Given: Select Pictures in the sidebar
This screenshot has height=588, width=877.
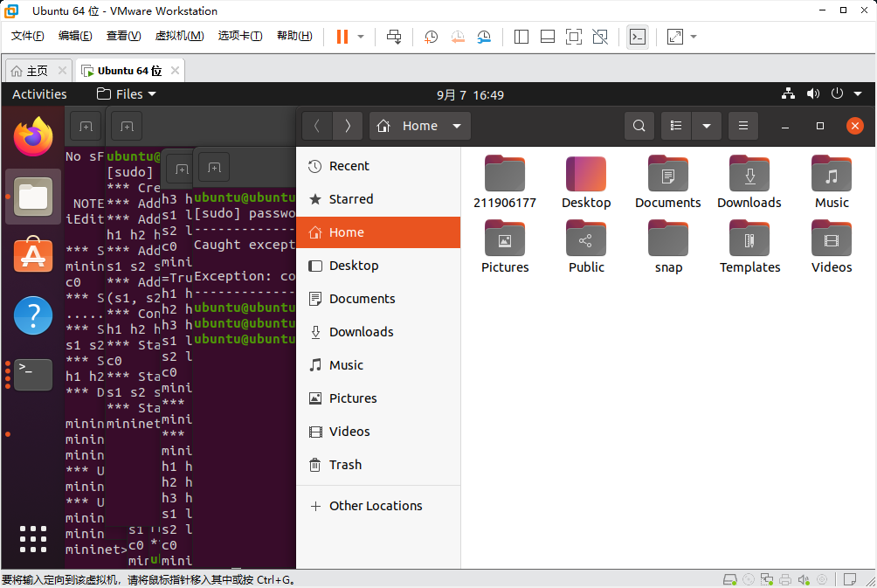Looking at the screenshot, I should 378,398.
